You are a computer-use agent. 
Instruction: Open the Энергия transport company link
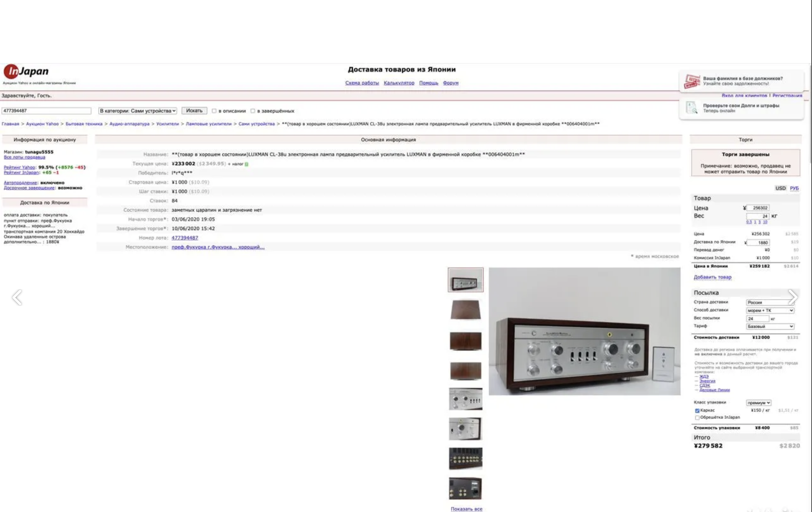click(707, 381)
